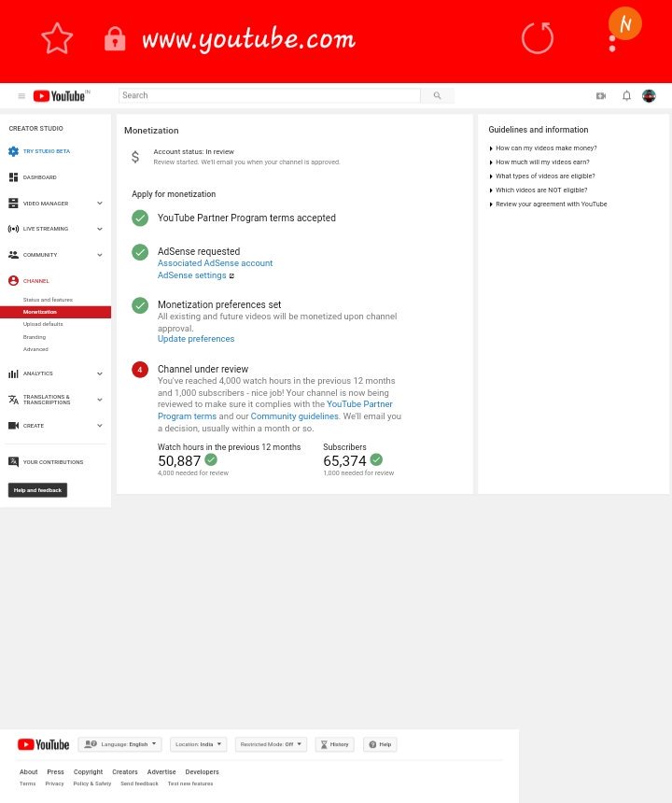Open the browser three-dot menu

click(x=612, y=44)
